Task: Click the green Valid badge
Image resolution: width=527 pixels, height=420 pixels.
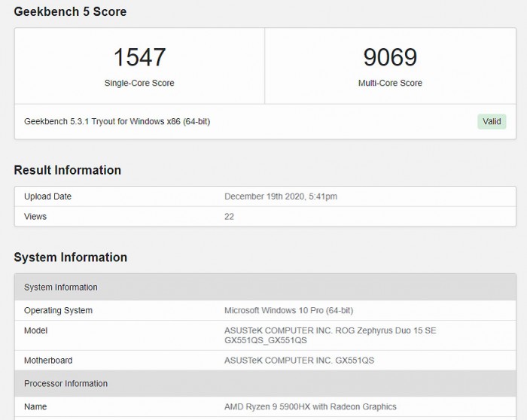Action: (x=491, y=121)
